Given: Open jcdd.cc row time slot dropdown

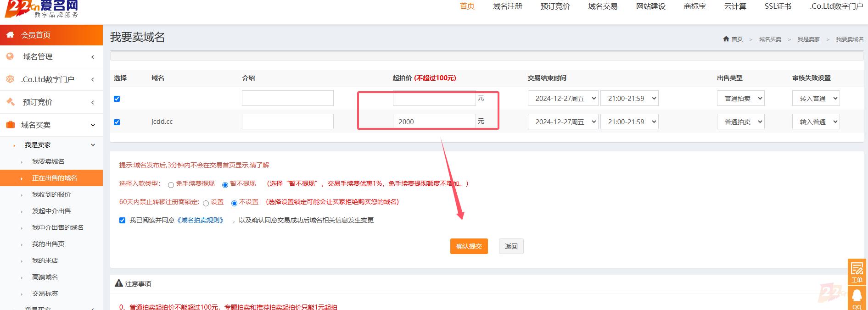Looking at the screenshot, I should point(629,122).
